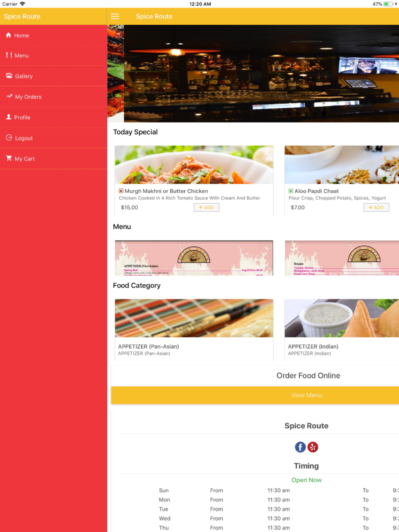Go to My Orders
This screenshot has width=399, height=532.
pyautogui.click(x=53, y=97)
